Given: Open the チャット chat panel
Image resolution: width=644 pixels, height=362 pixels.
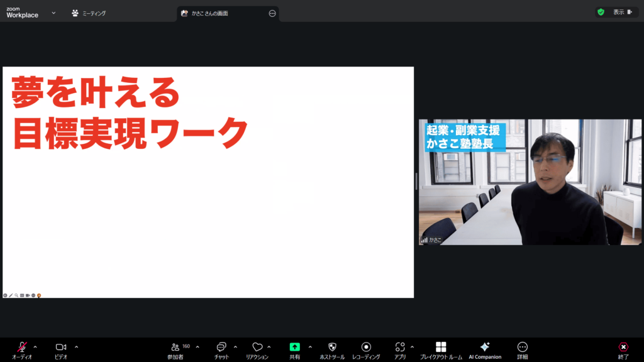Looking at the screenshot, I should [221, 348].
